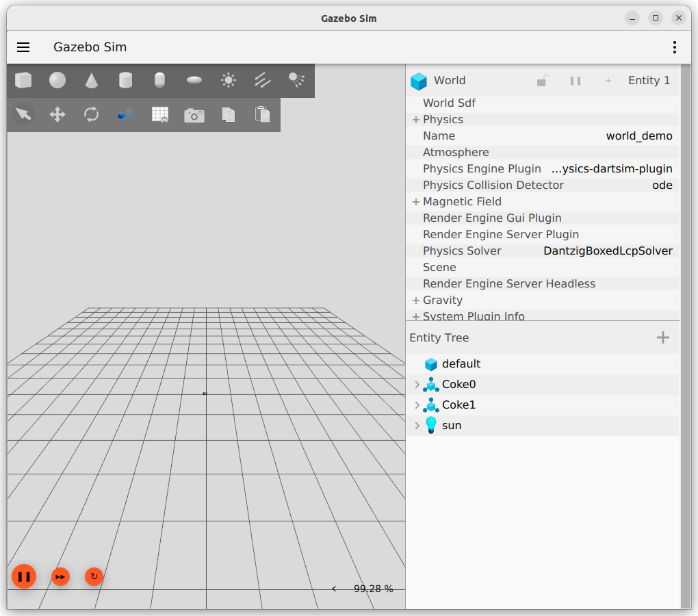Expand the Magnetic Field section

pyautogui.click(x=416, y=202)
